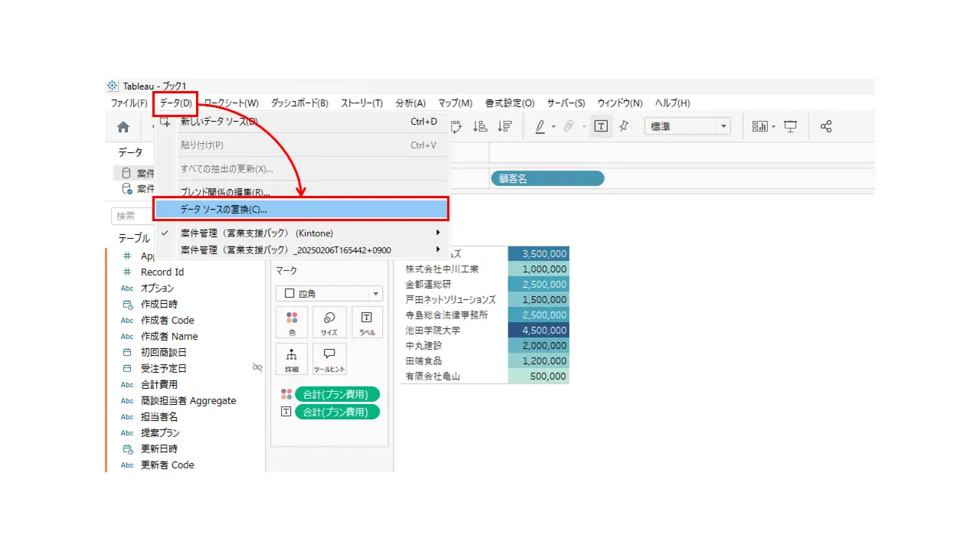Click the 検索 field search box
980x551 pixels.
[x=133, y=217]
